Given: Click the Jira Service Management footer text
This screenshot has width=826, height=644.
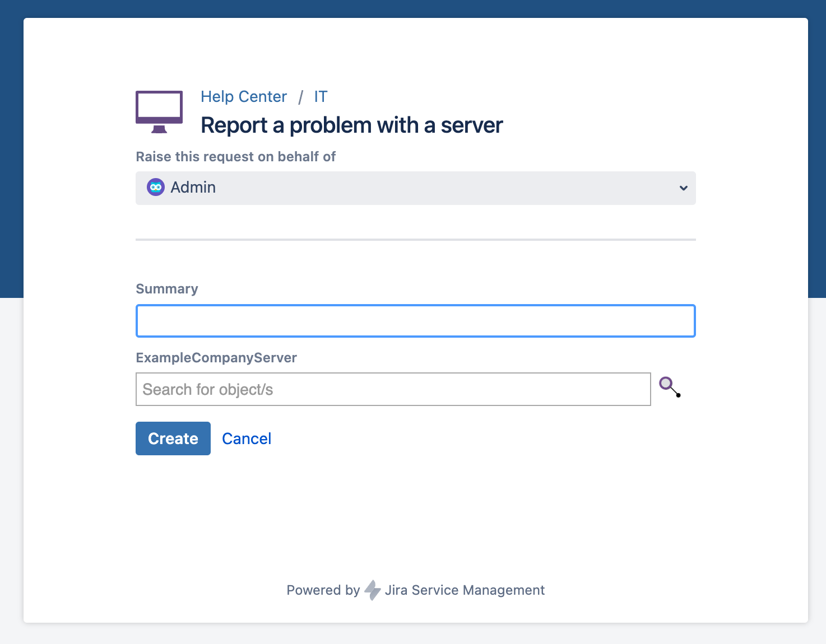Looking at the screenshot, I should [x=465, y=590].
